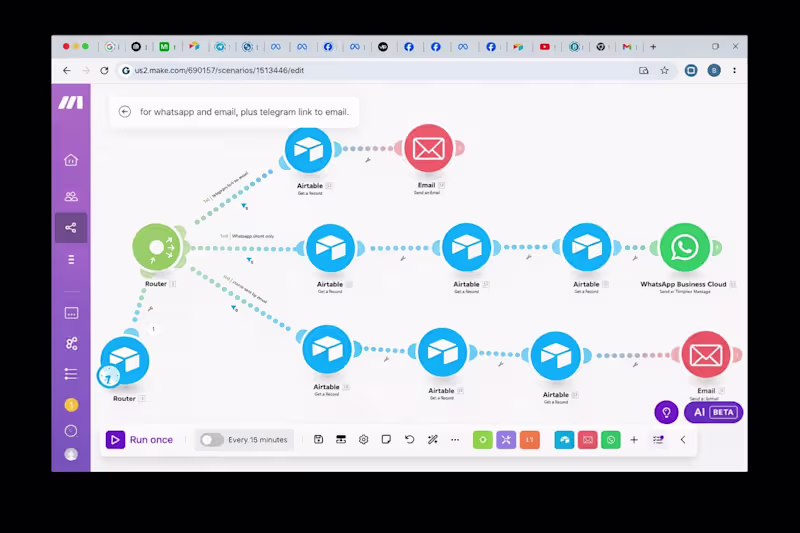Click the scenario name text field
Viewport: 800px width, 533px height.
tap(244, 112)
